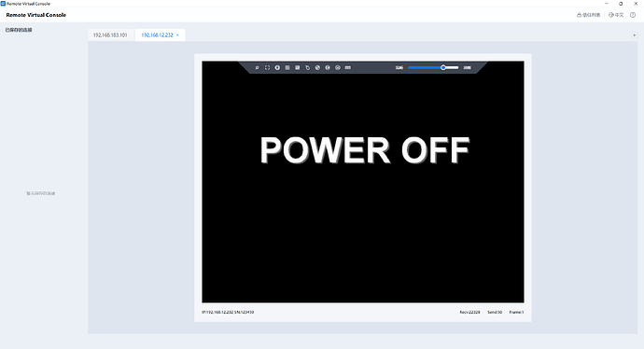The image size is (644, 349).
Task: Add a new connection tab with plus
Action: (634, 35)
